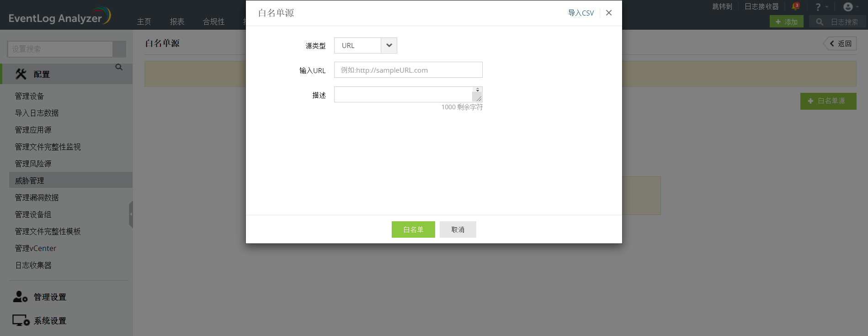Click the green 白名单 submit button
The height and width of the screenshot is (336, 868).
413,229
